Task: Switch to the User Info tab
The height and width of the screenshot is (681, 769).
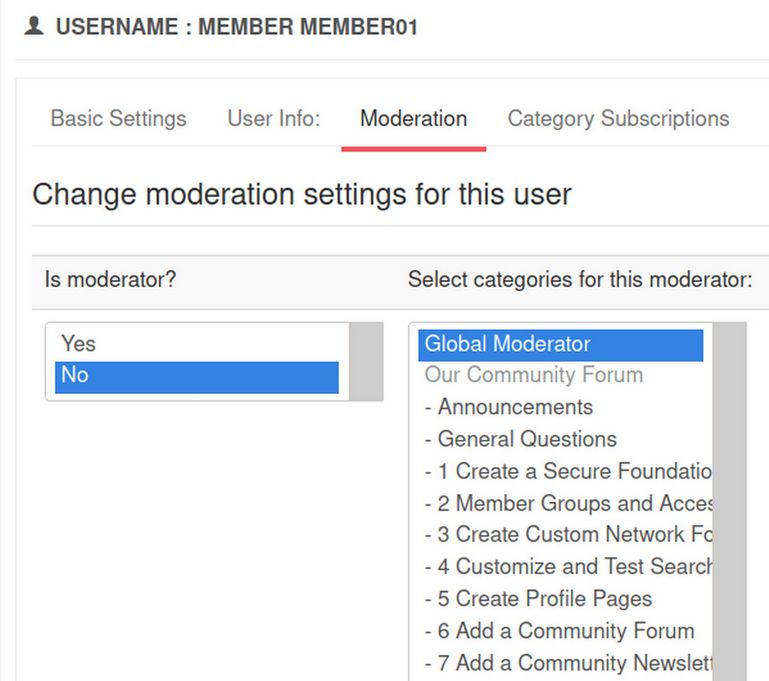Action: (x=273, y=118)
